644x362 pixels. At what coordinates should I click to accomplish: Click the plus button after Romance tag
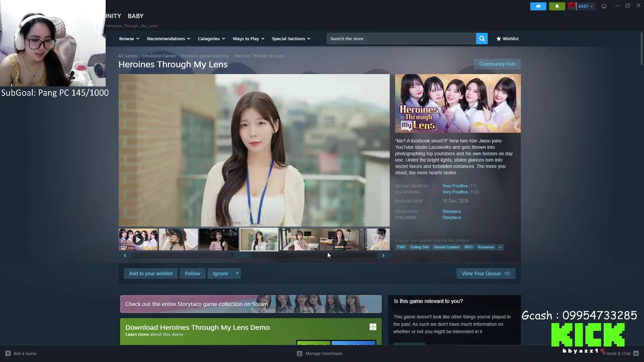pyautogui.click(x=500, y=247)
